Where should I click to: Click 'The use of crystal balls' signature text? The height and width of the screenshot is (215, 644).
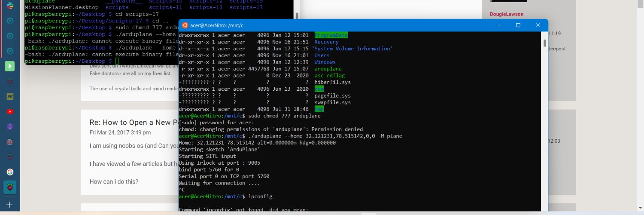coord(134,89)
